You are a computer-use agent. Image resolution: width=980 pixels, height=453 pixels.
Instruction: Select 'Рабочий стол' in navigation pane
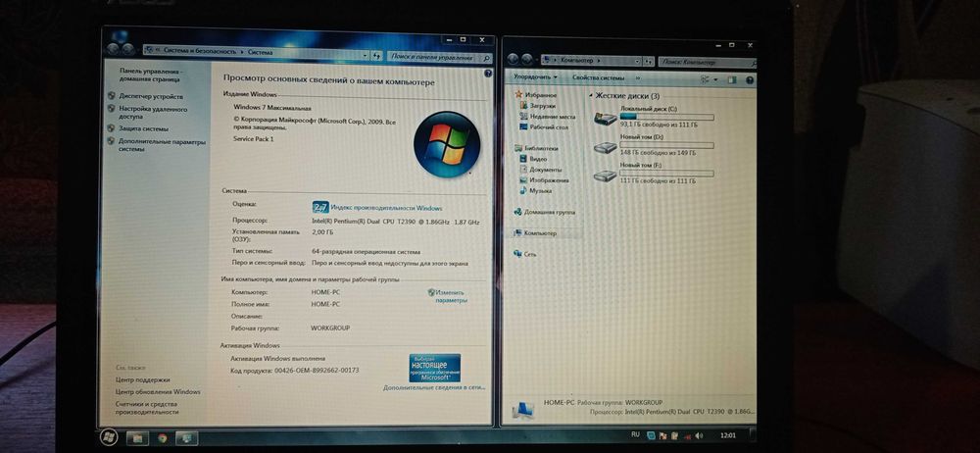(544, 127)
